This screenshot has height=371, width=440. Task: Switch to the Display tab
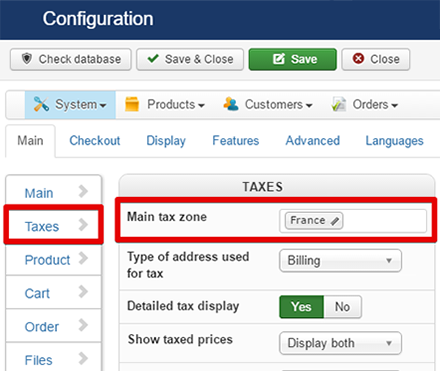(166, 141)
